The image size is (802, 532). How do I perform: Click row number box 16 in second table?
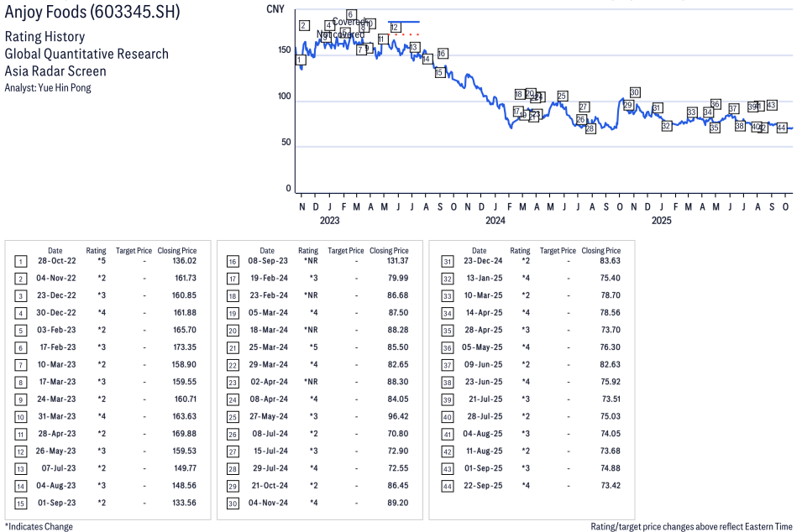coord(232,262)
